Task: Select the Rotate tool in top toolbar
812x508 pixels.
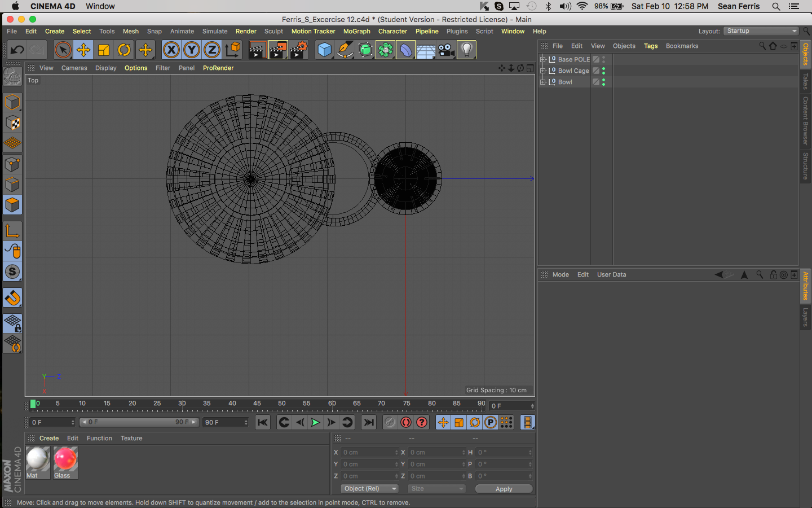Action: (x=124, y=50)
